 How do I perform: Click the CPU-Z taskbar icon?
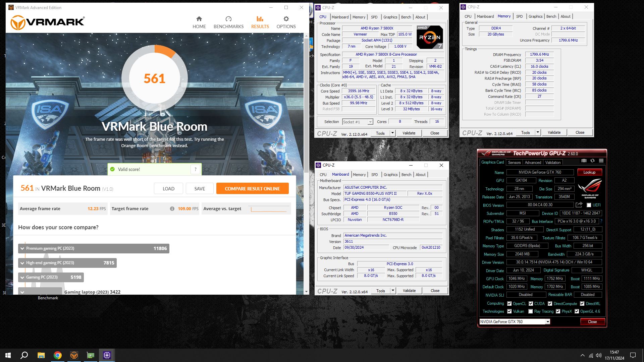(107, 355)
